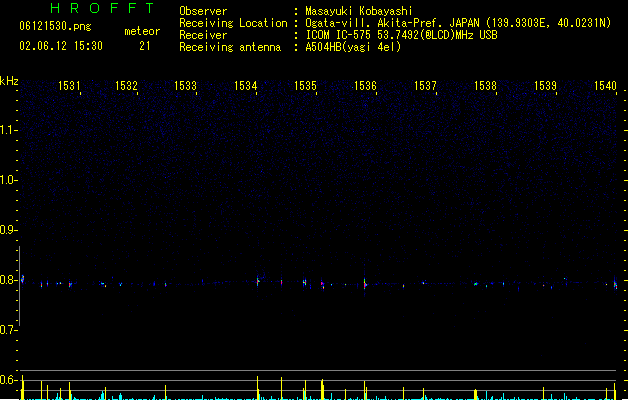Image resolution: width=629 pixels, height=400 pixels.
Task: Click the 0.7 kHz axis label
Action: tap(8, 330)
